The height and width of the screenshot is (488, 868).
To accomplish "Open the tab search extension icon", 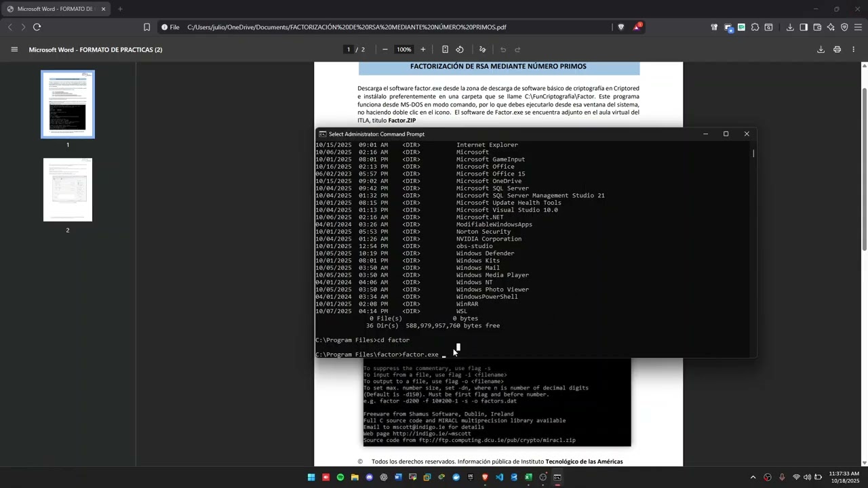I will pyautogui.click(x=768, y=27).
